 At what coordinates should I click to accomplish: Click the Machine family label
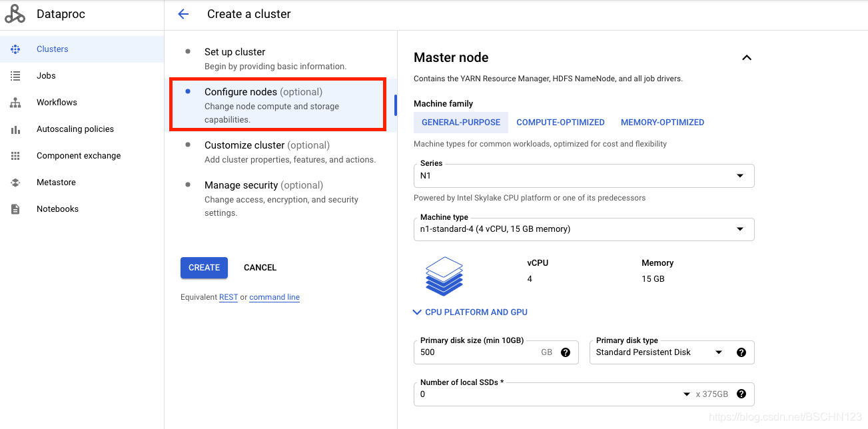(x=443, y=104)
